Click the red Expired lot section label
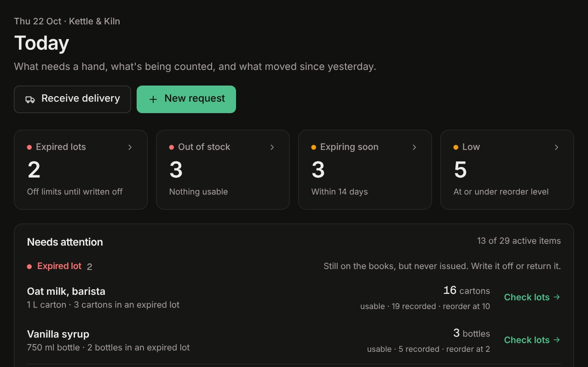Image resolution: width=588 pixels, height=367 pixels. [x=59, y=266]
